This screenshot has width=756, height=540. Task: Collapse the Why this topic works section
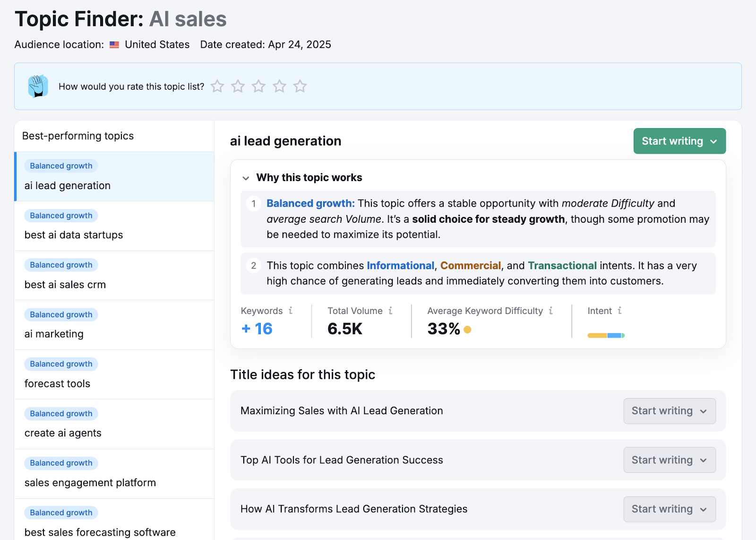pyautogui.click(x=246, y=178)
